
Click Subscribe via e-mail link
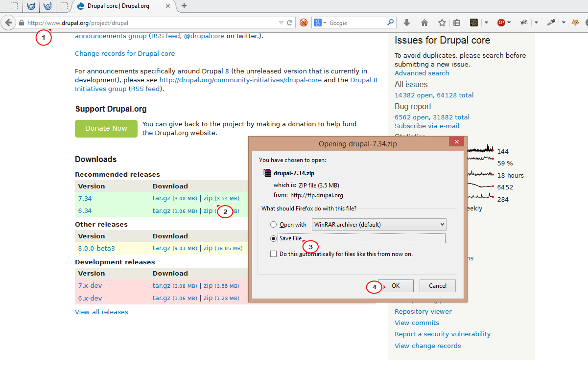tap(427, 126)
